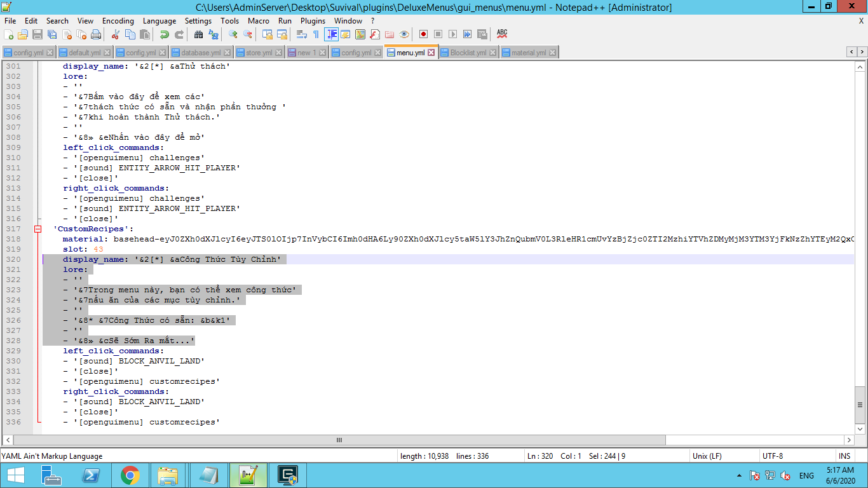Toggle the Word Wrap toolbar button

click(x=302, y=34)
